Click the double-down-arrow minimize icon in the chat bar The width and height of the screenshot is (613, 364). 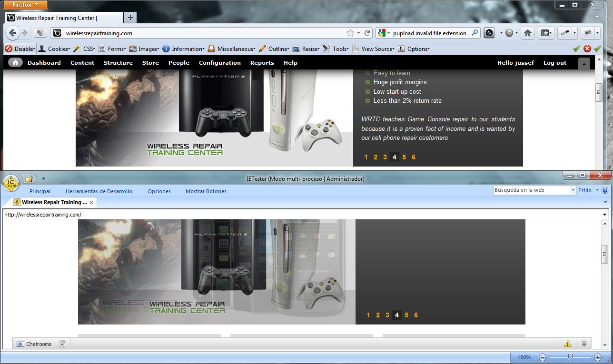584,344
